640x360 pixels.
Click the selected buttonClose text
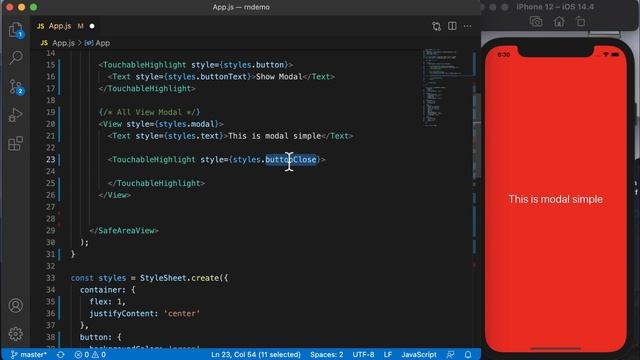coord(291,160)
